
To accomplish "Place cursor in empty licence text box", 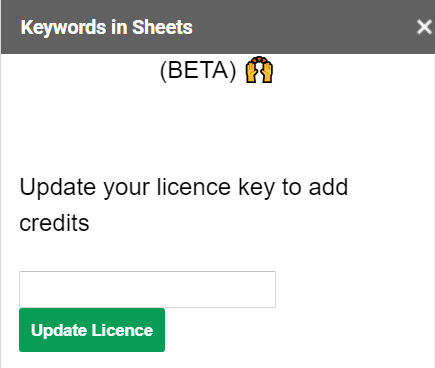I will [x=147, y=289].
